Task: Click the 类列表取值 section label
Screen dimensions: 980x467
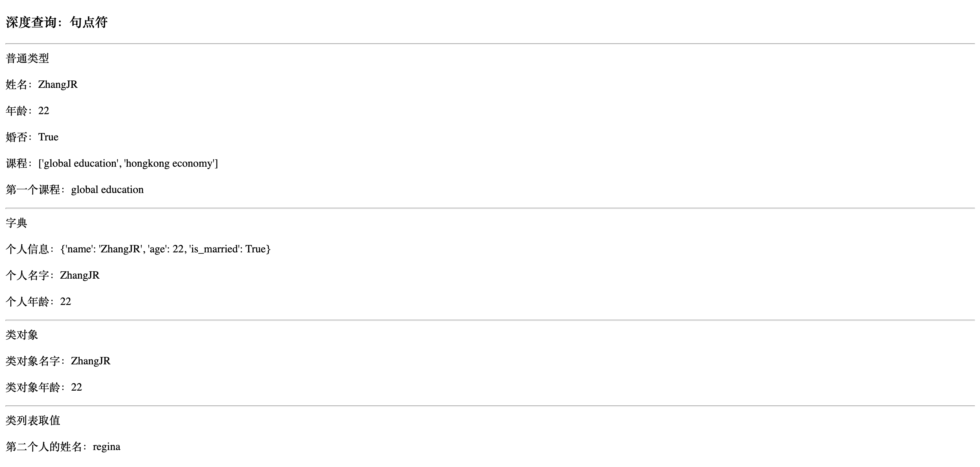Action: [x=33, y=420]
